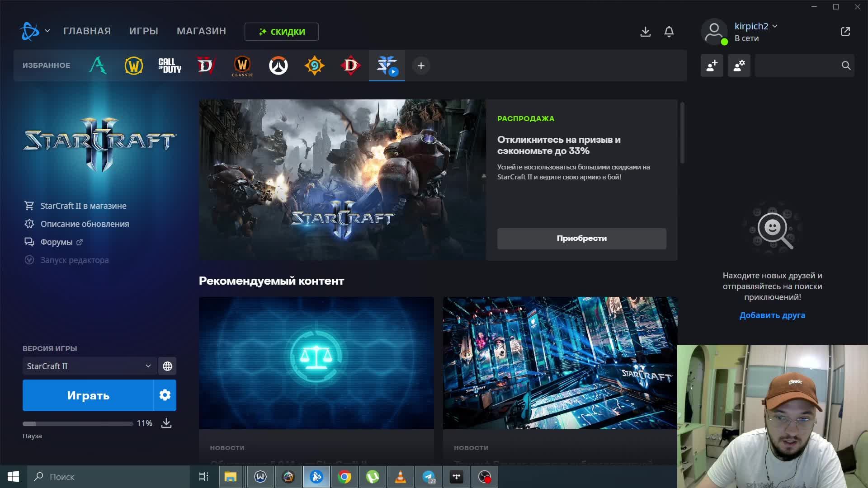Click the friends search field
This screenshot has width=868, height=488.
[800, 66]
